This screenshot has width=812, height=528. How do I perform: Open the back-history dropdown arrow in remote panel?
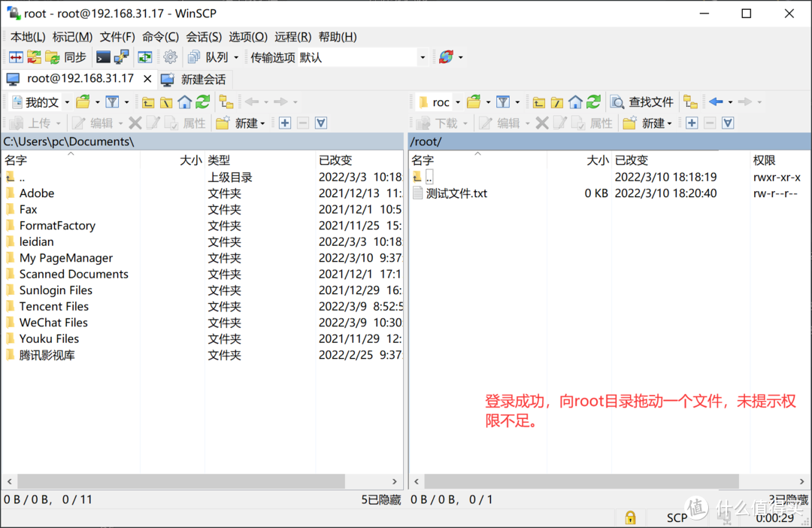coord(731,102)
